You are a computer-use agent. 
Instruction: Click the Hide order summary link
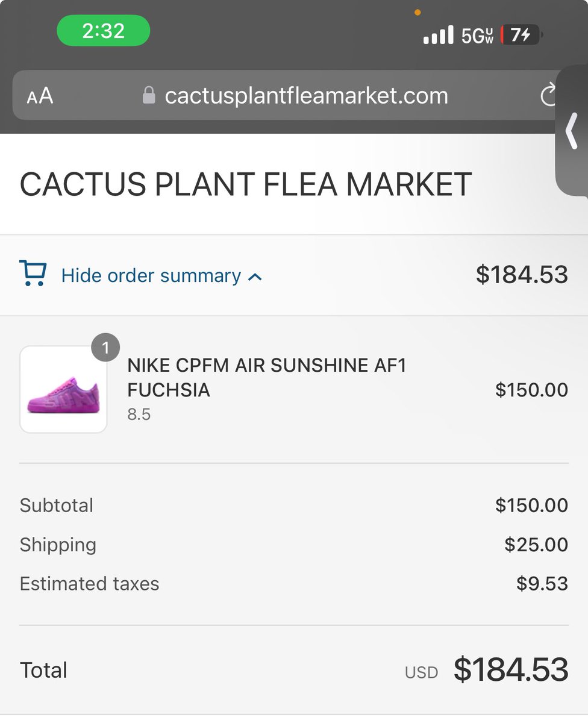click(151, 276)
